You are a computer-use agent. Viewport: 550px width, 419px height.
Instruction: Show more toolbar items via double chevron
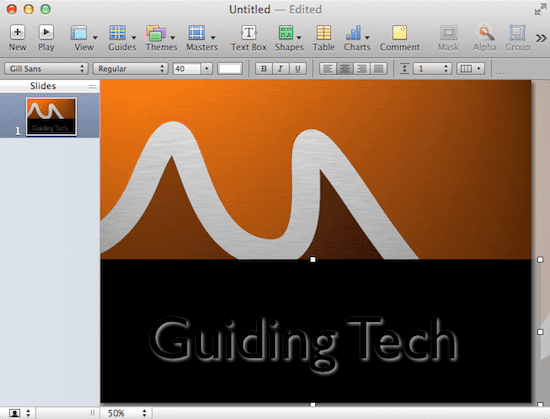(x=541, y=38)
